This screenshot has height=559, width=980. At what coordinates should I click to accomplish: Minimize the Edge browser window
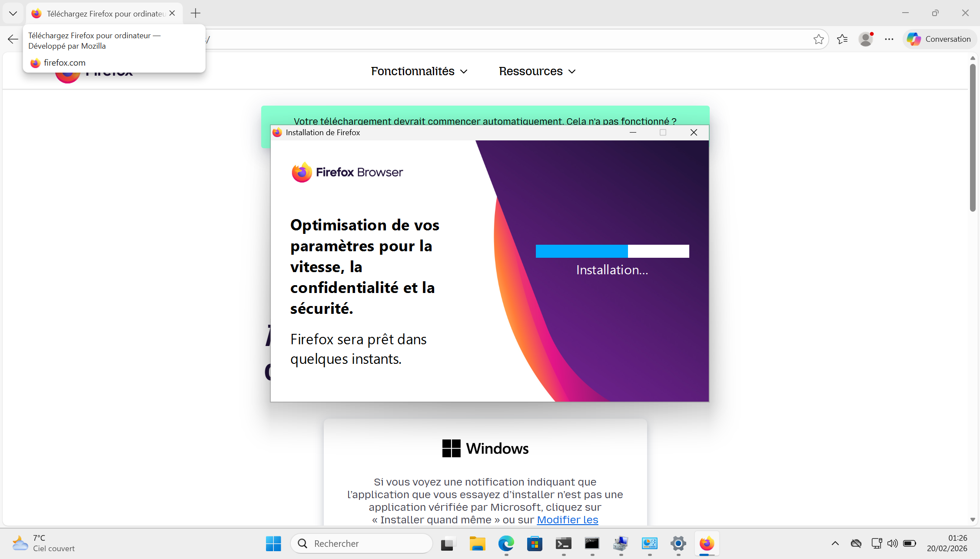(905, 13)
